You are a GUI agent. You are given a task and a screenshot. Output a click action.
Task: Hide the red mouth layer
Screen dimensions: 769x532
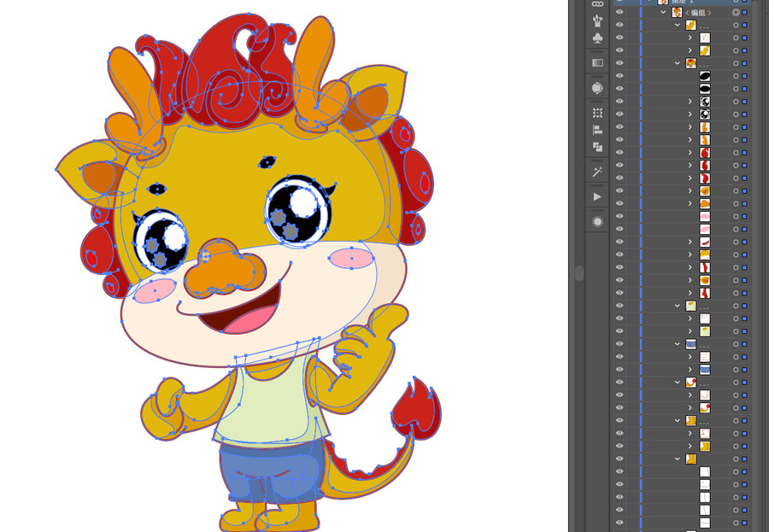click(619, 242)
